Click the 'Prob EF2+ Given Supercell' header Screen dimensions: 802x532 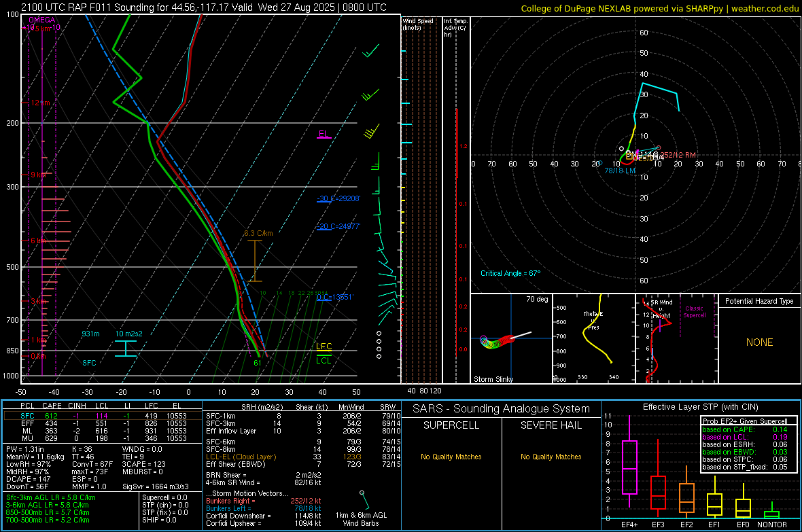[x=745, y=421]
